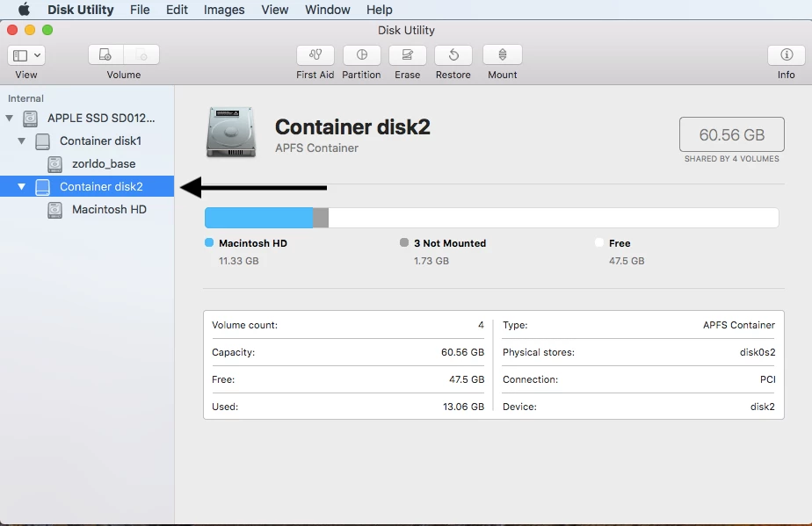812x526 pixels.
Task: Click the 3 Not Mounted legend label
Action: click(450, 243)
